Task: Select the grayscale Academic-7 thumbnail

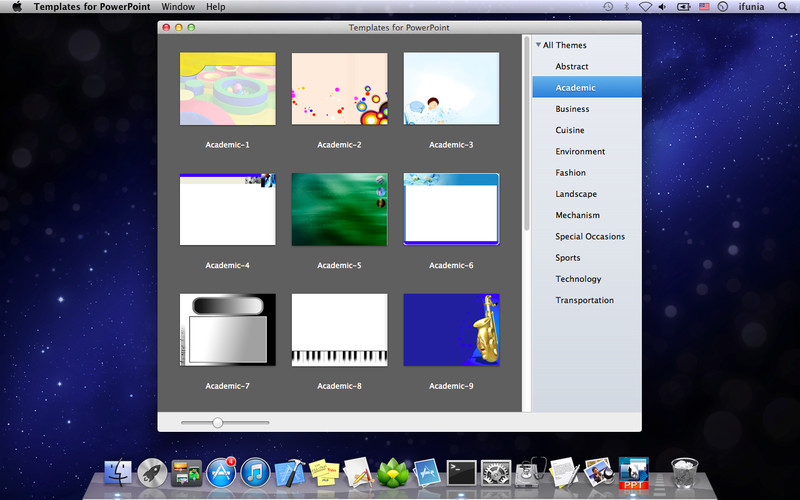Action: pos(228,330)
